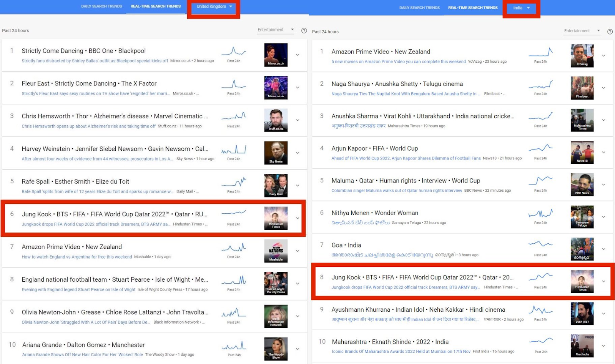Image resolution: width=615 pixels, height=364 pixels.
Task: Open First India thumbnail for Maharashtra
Action: point(582,346)
